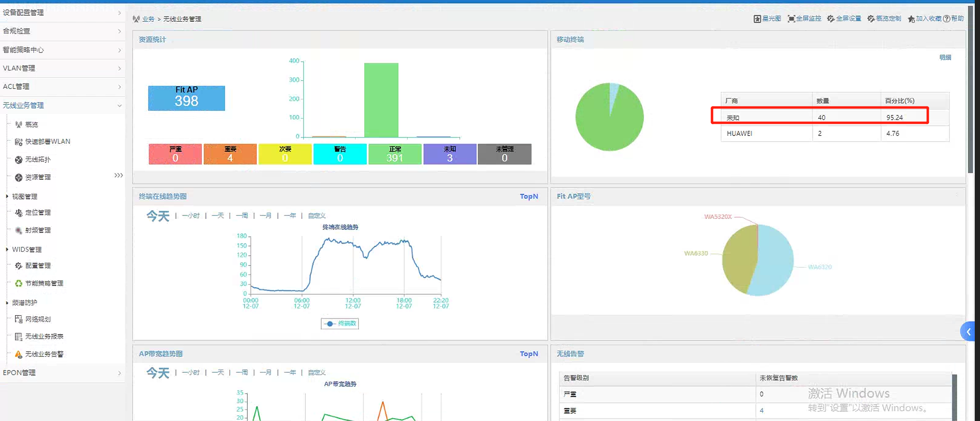Click the 无线告警 table scrollbar

pos(954,398)
